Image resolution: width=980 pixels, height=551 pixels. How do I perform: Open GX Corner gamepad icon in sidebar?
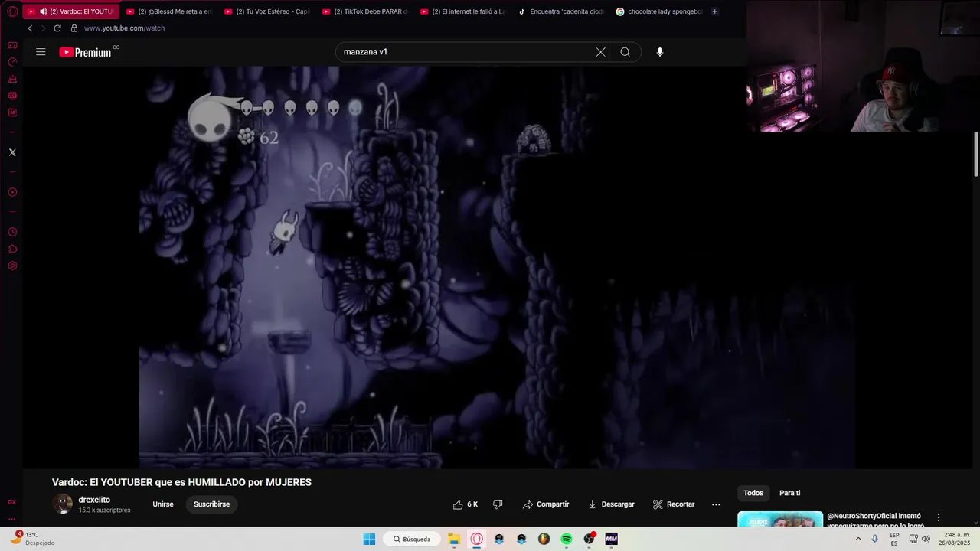pos(12,45)
